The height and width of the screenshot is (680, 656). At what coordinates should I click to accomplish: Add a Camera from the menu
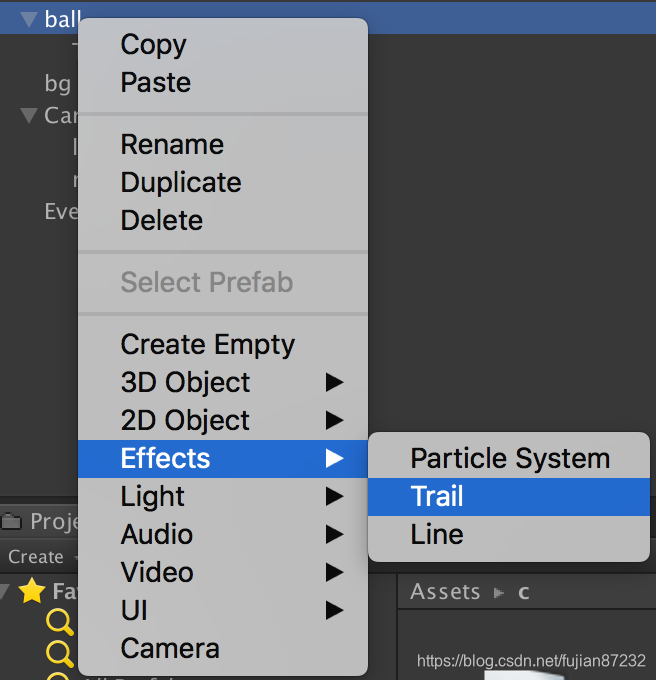[x=169, y=649]
